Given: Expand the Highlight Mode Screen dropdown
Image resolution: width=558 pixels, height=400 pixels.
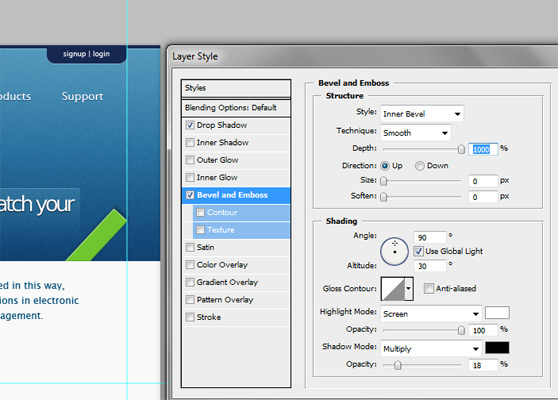Looking at the screenshot, I should [x=431, y=314].
